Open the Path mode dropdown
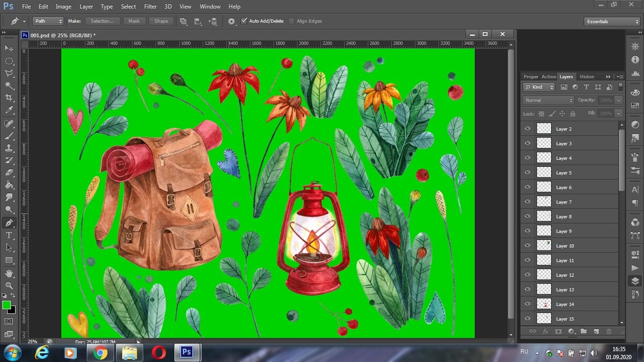The width and height of the screenshot is (644, 362). coord(48,21)
